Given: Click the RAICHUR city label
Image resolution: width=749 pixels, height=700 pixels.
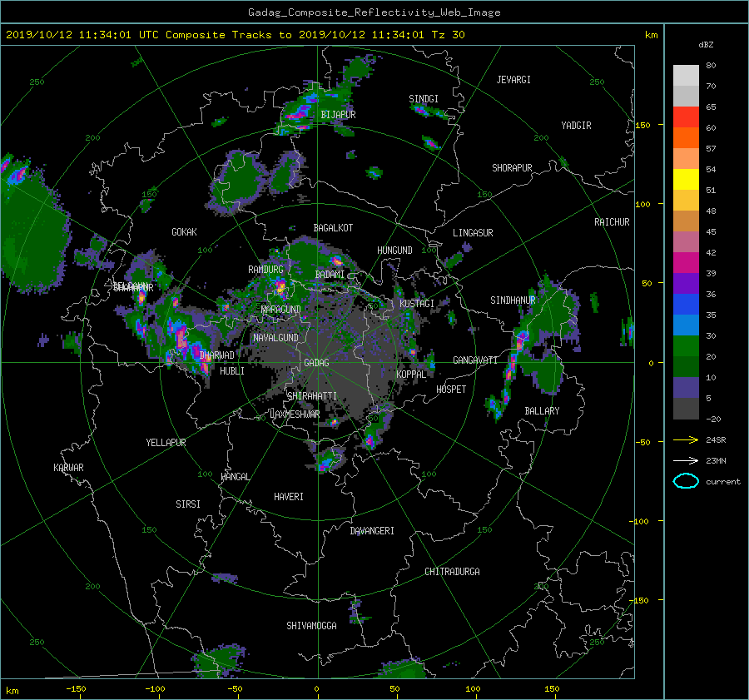Looking at the screenshot, I should pos(612,222).
